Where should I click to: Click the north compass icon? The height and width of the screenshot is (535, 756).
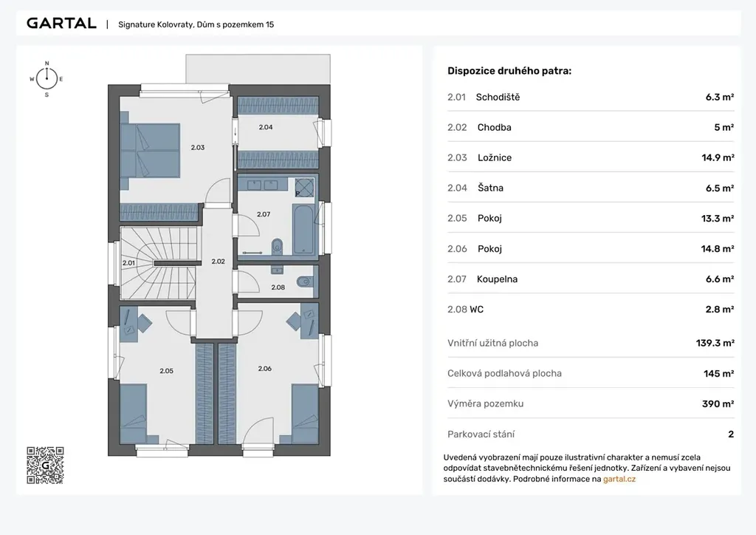[47, 78]
